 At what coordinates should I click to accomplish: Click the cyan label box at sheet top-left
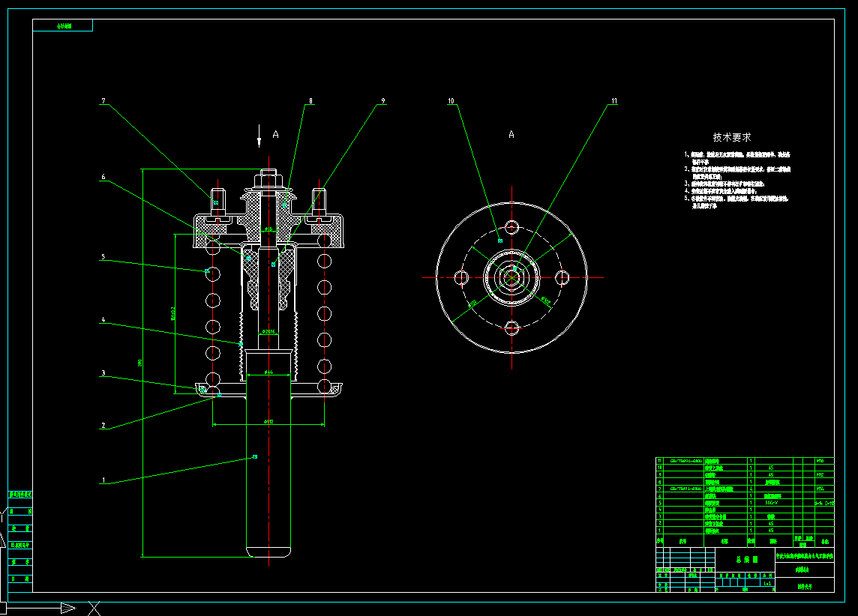[63, 25]
